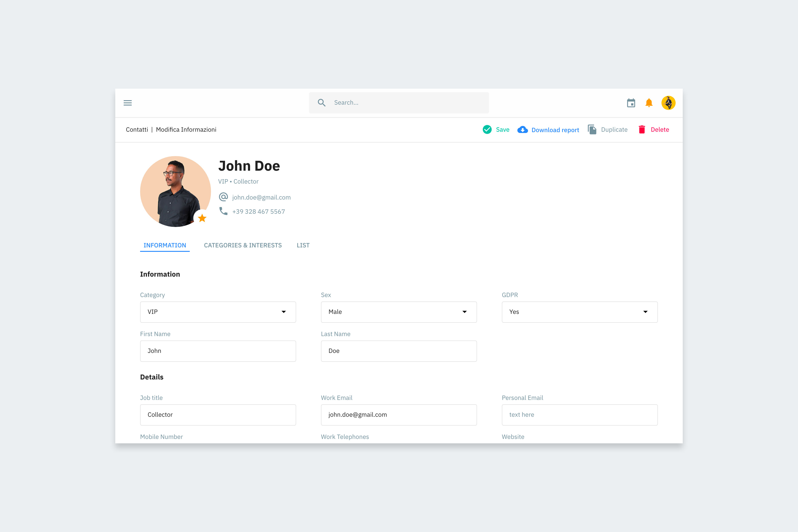Image resolution: width=798 pixels, height=532 pixels.
Task: Click the Information section heading
Action: (160, 274)
